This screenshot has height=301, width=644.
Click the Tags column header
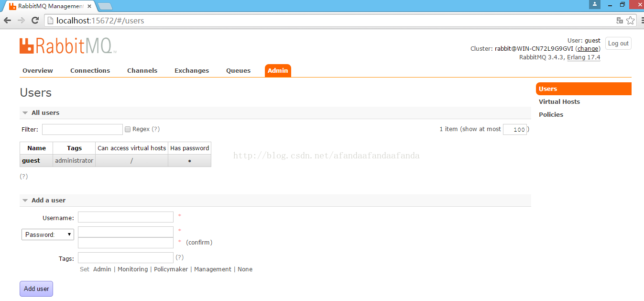(x=74, y=148)
